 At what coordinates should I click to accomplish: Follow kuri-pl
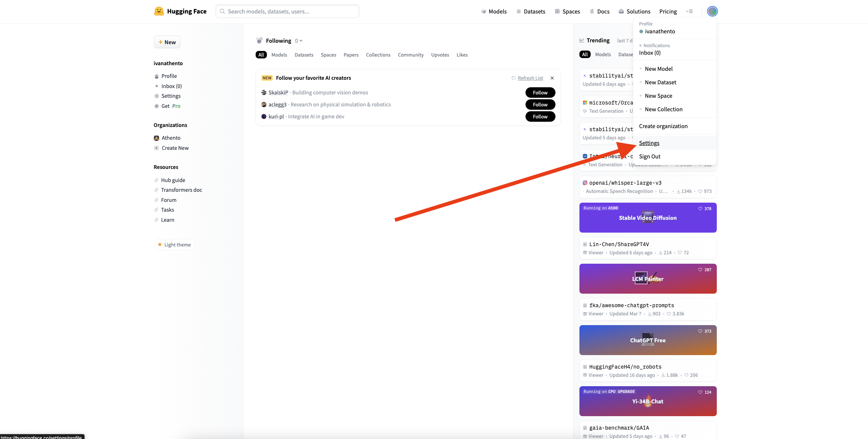[540, 116]
